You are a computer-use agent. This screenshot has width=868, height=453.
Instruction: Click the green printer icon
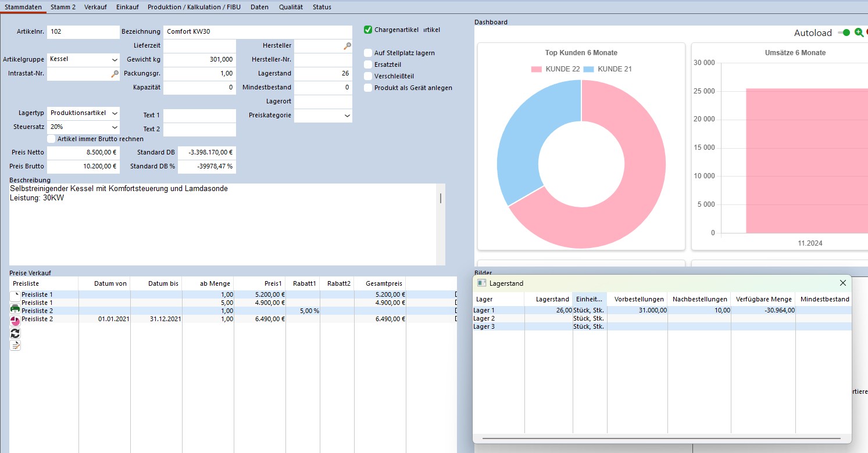pos(15,308)
